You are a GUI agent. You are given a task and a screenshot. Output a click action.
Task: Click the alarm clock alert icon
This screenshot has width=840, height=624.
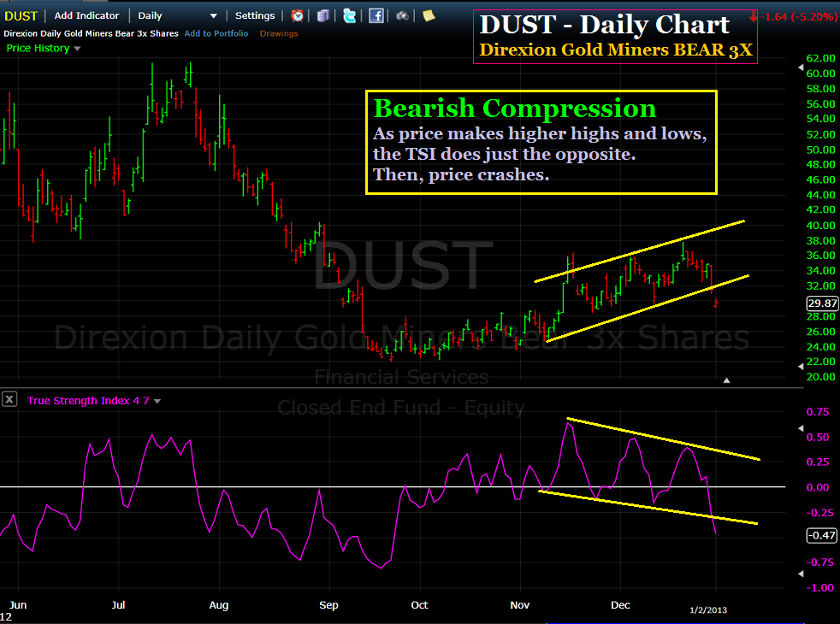tap(298, 15)
